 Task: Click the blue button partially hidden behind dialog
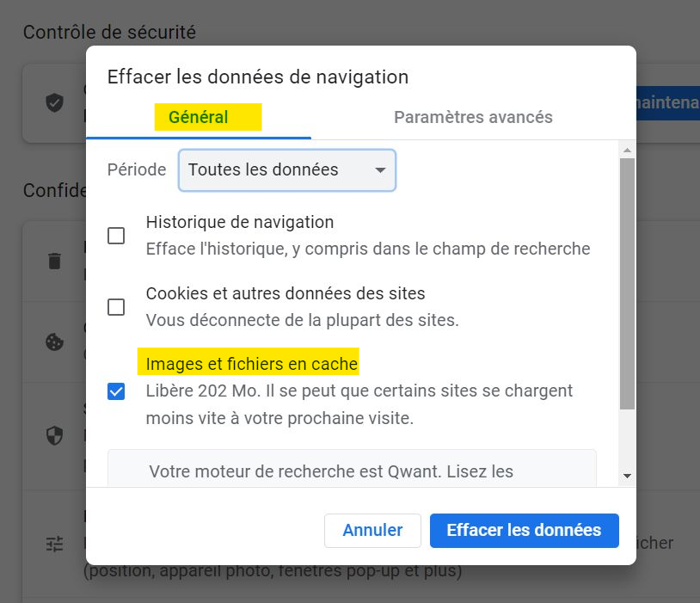(667, 103)
